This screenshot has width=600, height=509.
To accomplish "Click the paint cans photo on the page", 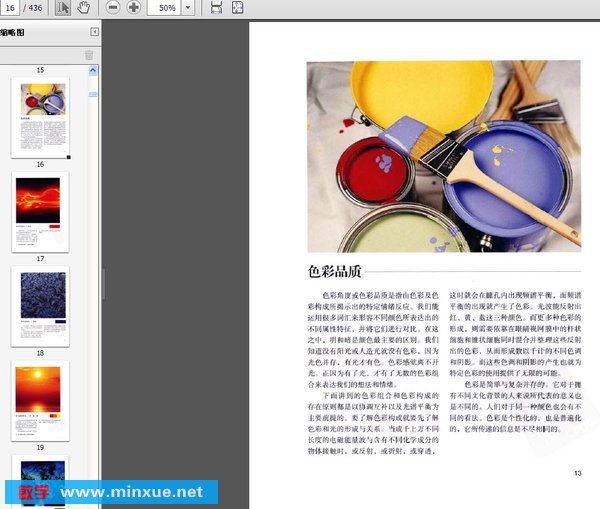I will click(444, 156).
